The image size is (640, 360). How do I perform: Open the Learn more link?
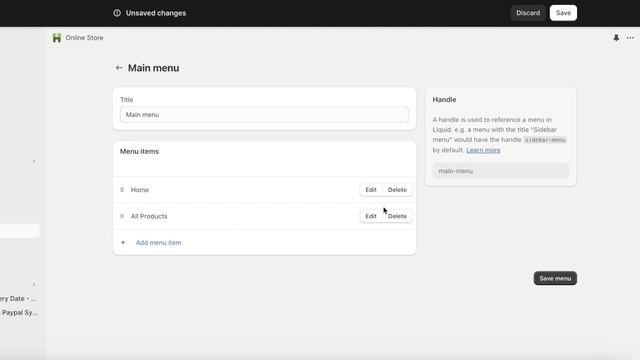click(x=483, y=150)
